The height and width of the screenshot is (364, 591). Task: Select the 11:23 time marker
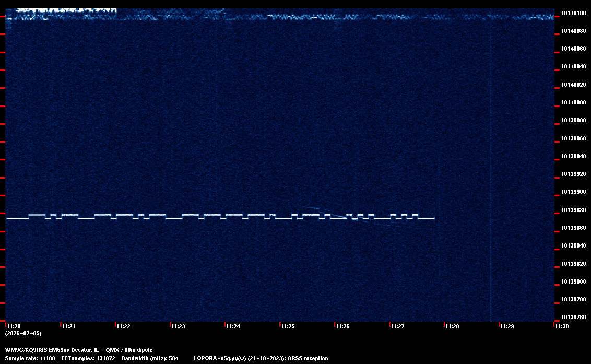coord(178,326)
